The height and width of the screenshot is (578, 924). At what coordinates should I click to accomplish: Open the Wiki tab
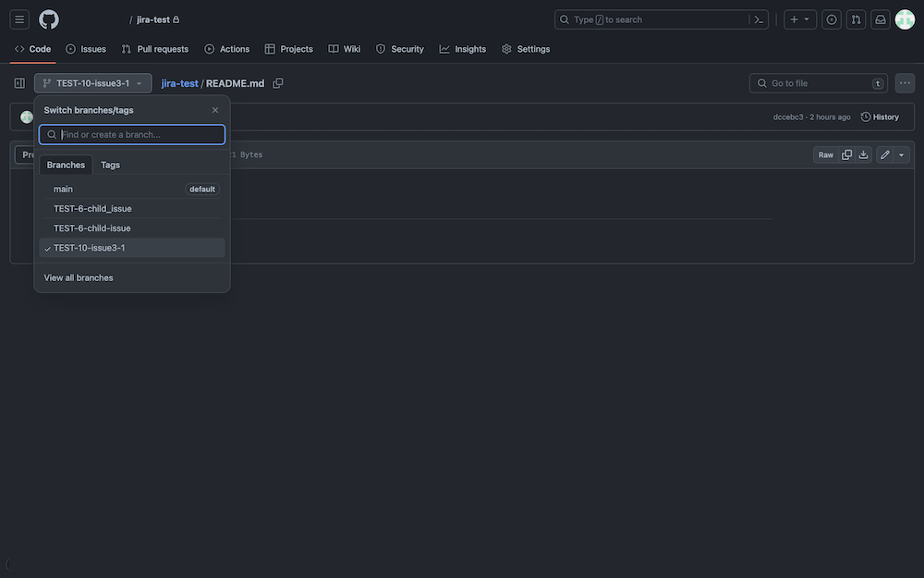[344, 49]
